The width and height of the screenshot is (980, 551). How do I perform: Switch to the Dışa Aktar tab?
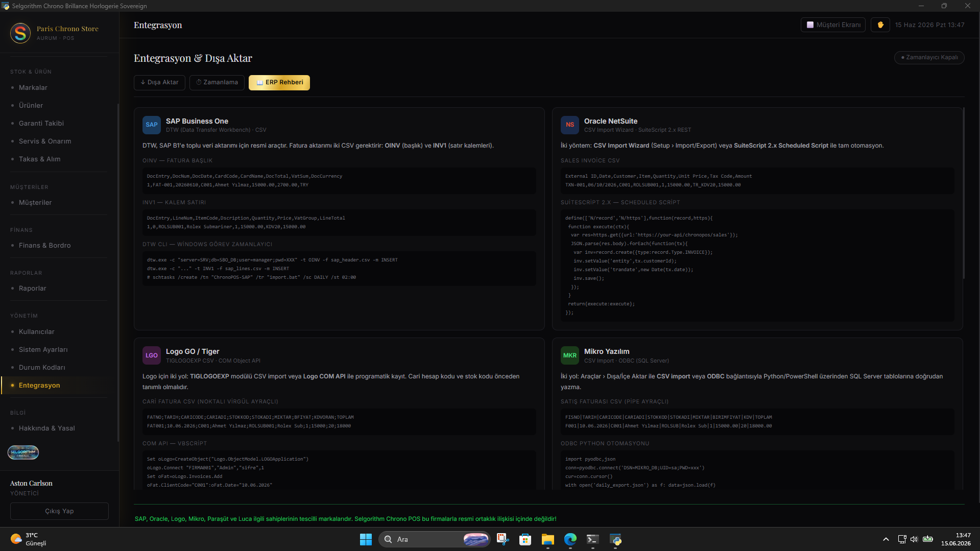click(159, 82)
